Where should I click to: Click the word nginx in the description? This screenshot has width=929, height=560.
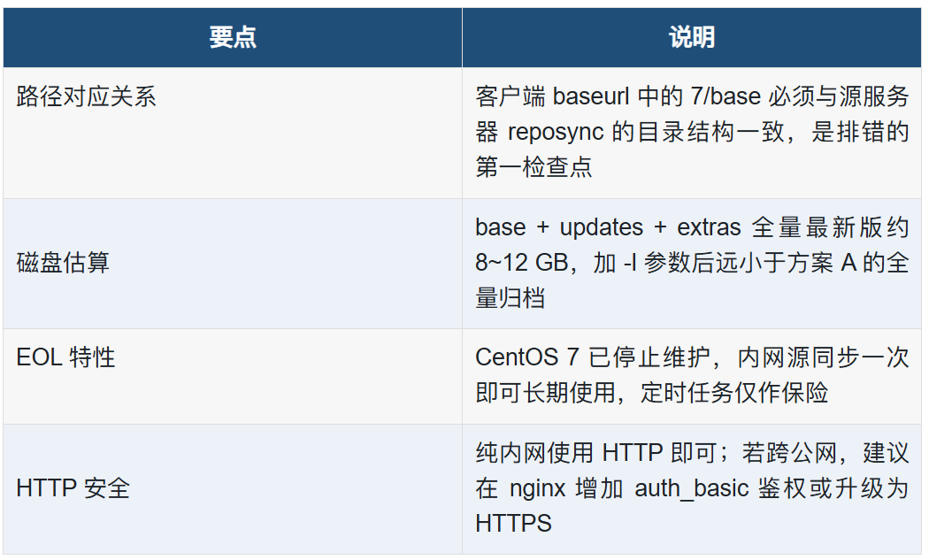pyautogui.click(x=537, y=489)
